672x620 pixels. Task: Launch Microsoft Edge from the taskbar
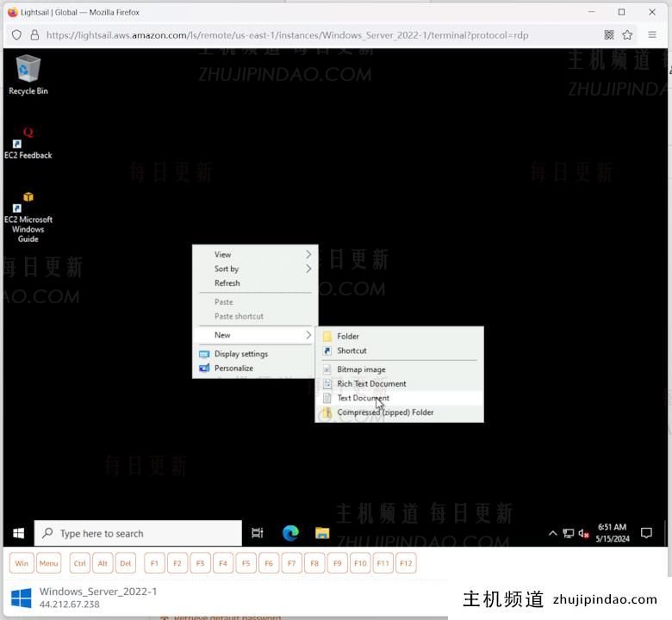click(290, 533)
